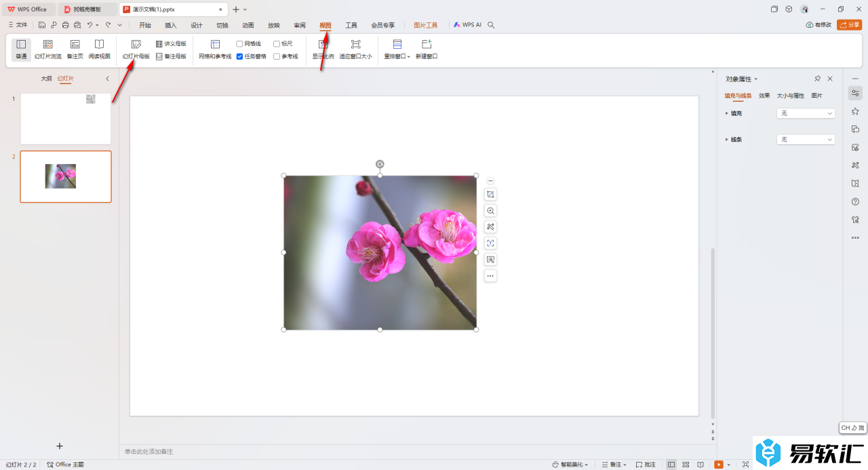Close the Object Properties pane

point(830,79)
